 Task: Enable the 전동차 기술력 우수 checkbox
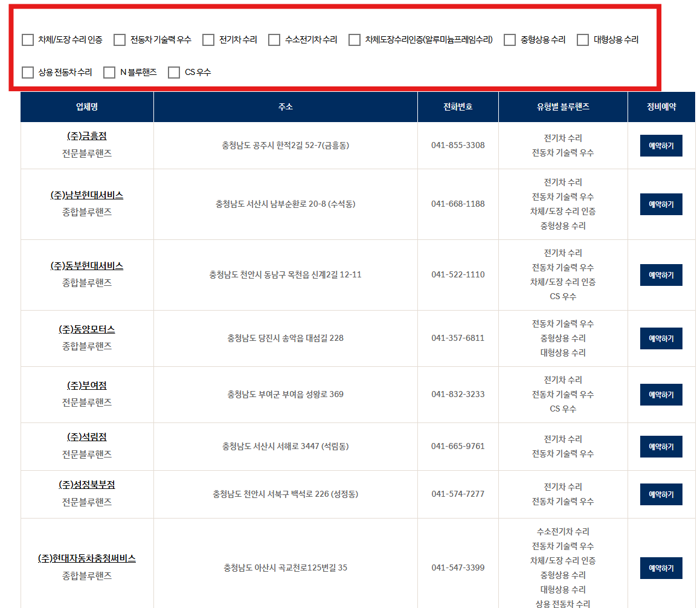pyautogui.click(x=120, y=40)
